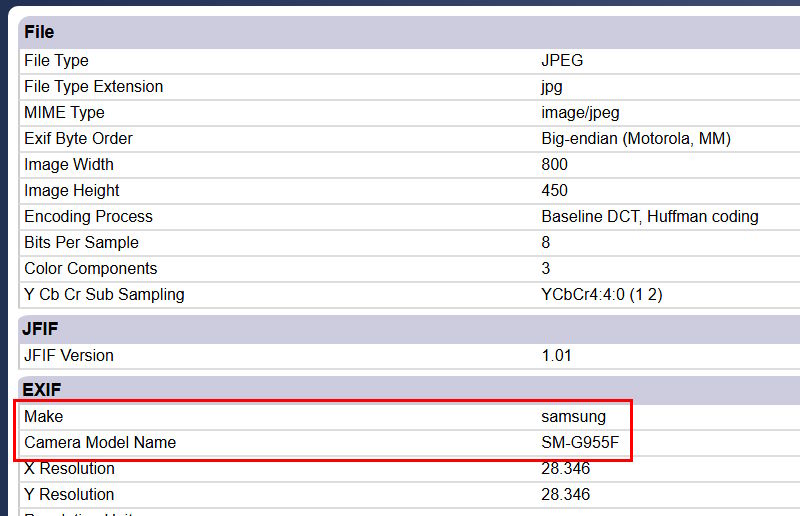Click the JPEG file type value
The image size is (800, 516).
point(562,60)
